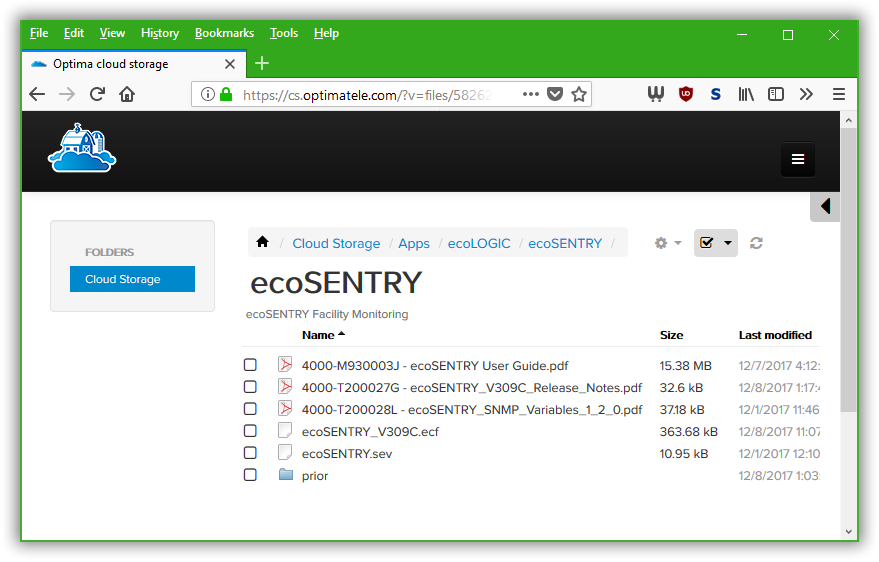Close the Optima cloud storage tab
Image resolution: width=879 pixels, height=562 pixels.
point(230,64)
